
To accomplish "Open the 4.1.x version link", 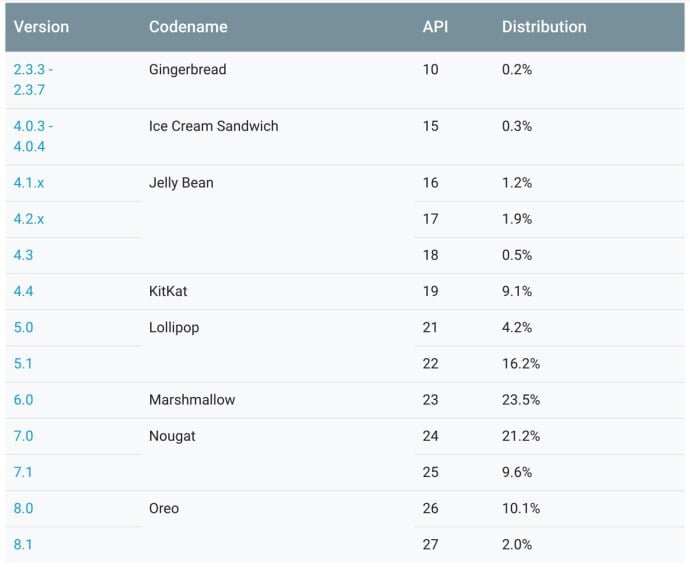I will [x=29, y=183].
